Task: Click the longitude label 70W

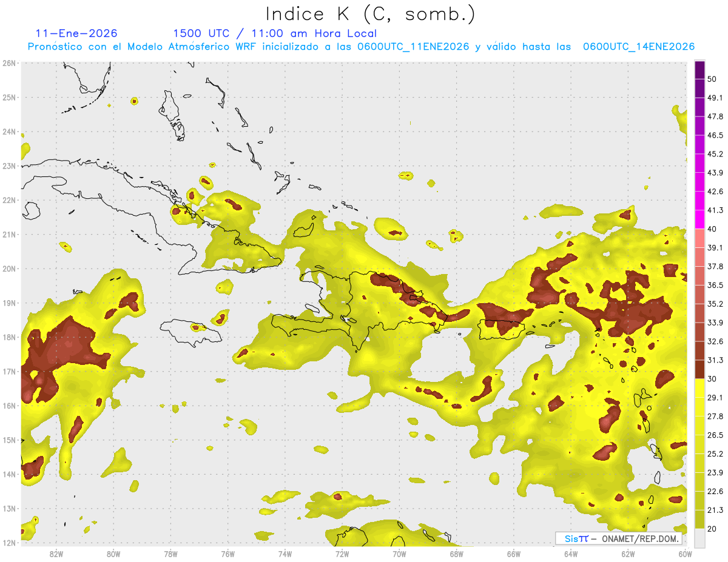Action: [x=399, y=554]
